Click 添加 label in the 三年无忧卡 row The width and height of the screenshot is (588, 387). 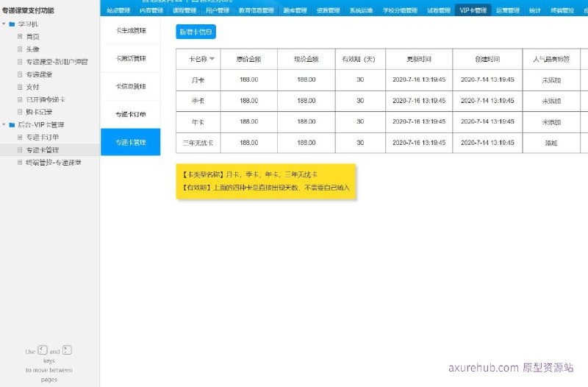[551, 143]
